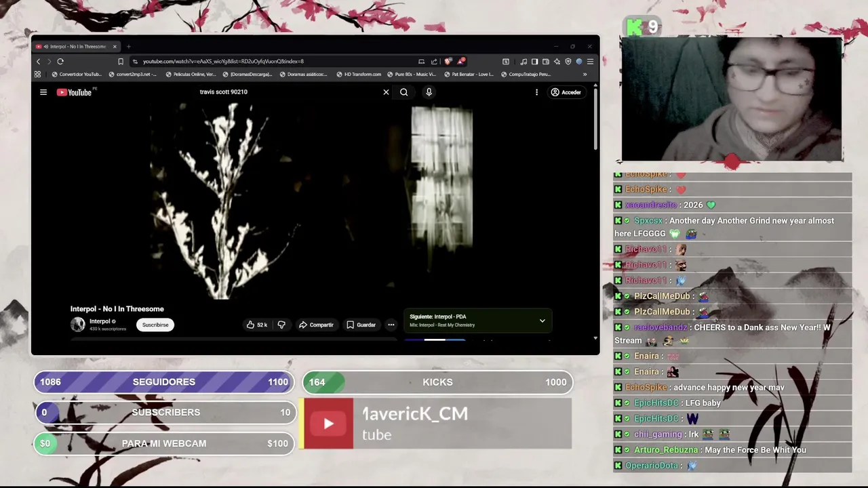Open the CompuTrabajo Peru bookmark
Screen dimensions: 868x488
click(526, 75)
